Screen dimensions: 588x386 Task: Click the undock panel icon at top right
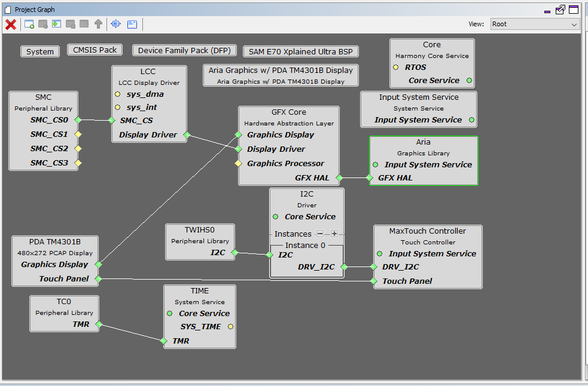point(560,10)
